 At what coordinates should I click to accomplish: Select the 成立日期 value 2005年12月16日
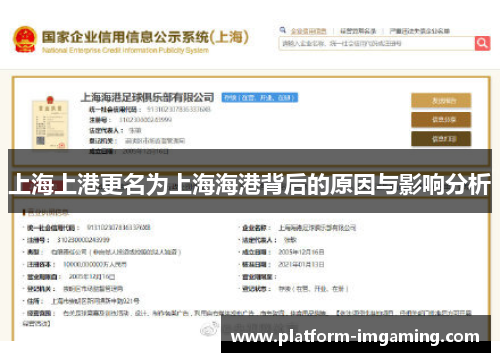[301, 252]
